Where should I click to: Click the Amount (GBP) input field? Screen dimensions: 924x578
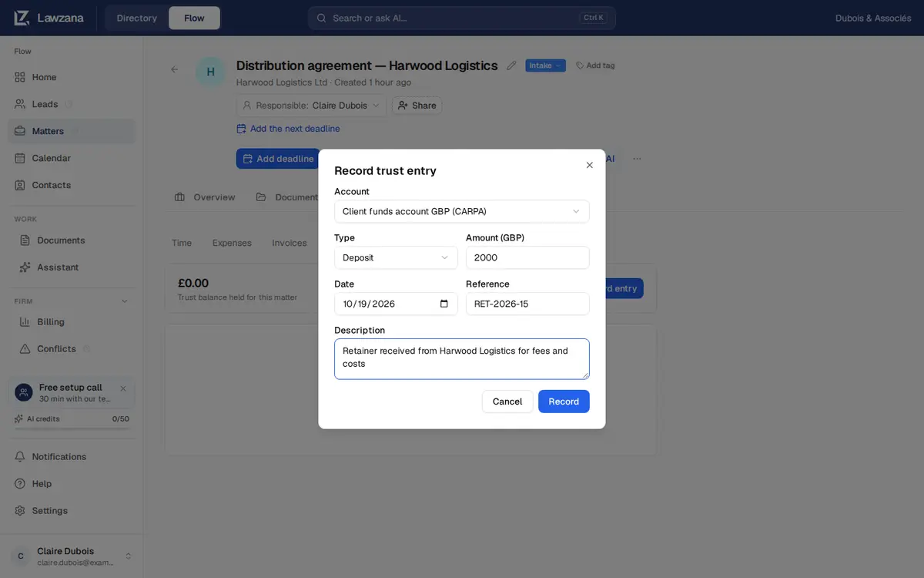click(527, 257)
